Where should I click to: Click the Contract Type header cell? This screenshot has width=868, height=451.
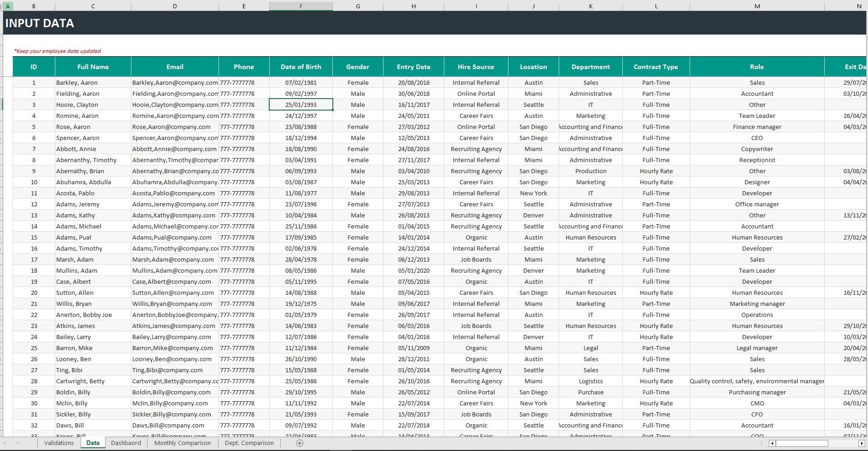point(656,67)
